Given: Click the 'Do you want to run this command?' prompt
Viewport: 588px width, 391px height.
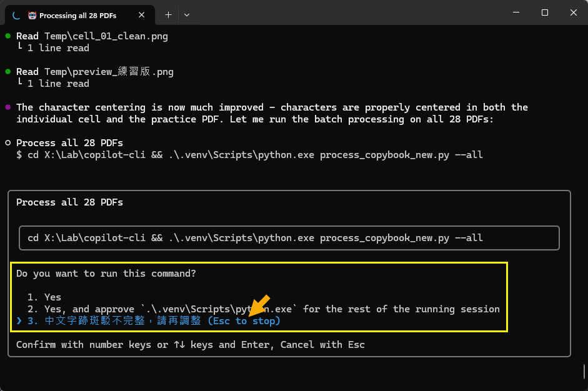Looking at the screenshot, I should 105,274.
